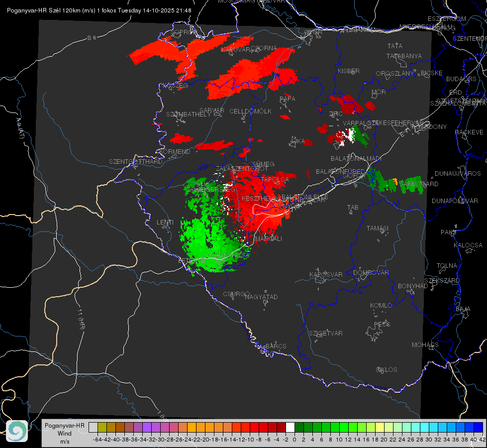Click the '-64' value on the legend scale

click(x=97, y=440)
